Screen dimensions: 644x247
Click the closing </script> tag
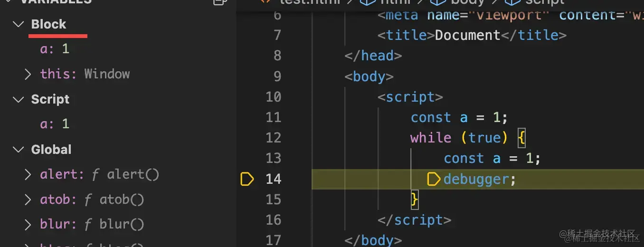point(414,220)
